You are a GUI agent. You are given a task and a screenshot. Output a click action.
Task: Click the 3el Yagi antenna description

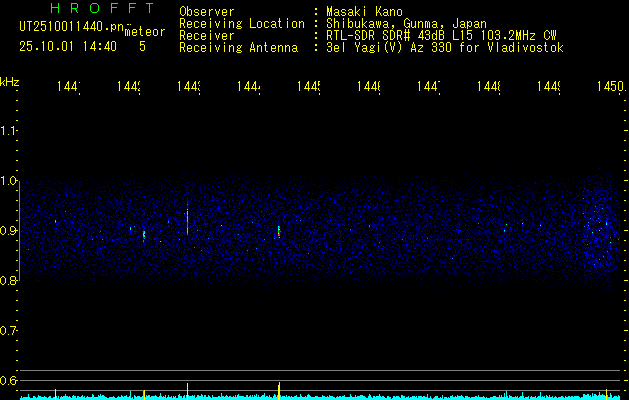click(444, 47)
